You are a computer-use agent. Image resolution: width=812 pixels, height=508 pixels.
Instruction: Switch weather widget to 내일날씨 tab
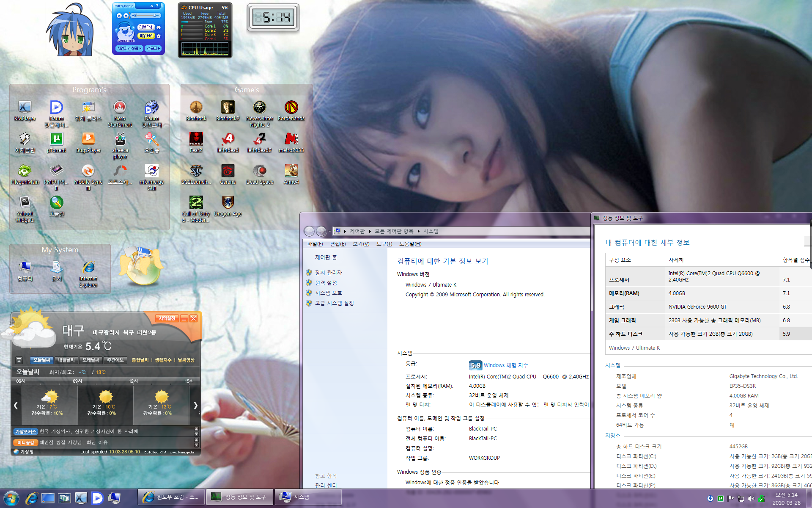pyautogui.click(x=66, y=360)
